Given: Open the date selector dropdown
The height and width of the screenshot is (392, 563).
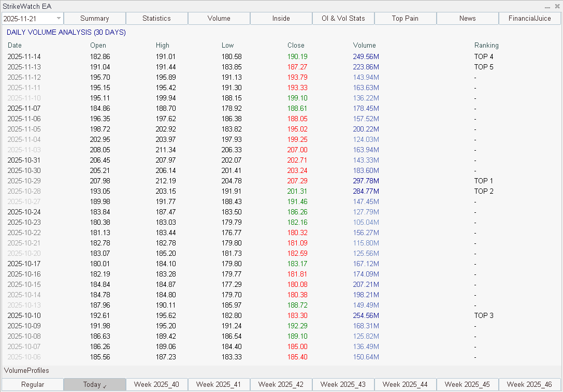Looking at the screenshot, I should pyautogui.click(x=57, y=18).
